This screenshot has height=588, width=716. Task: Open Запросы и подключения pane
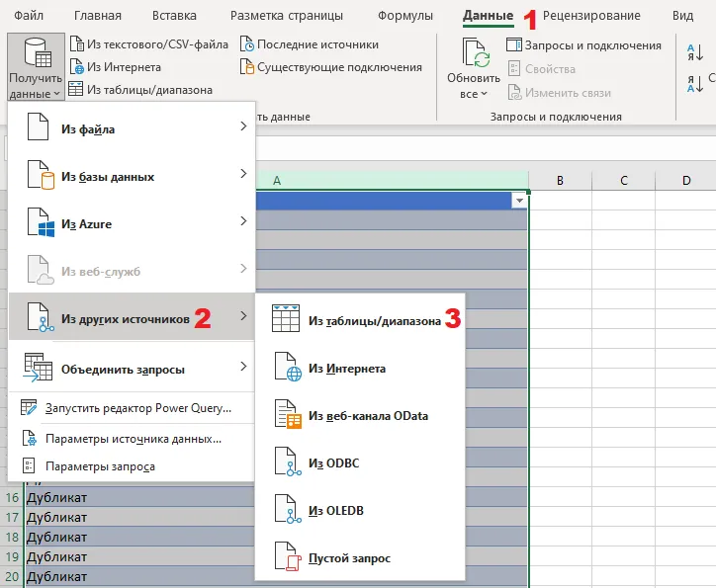583,45
